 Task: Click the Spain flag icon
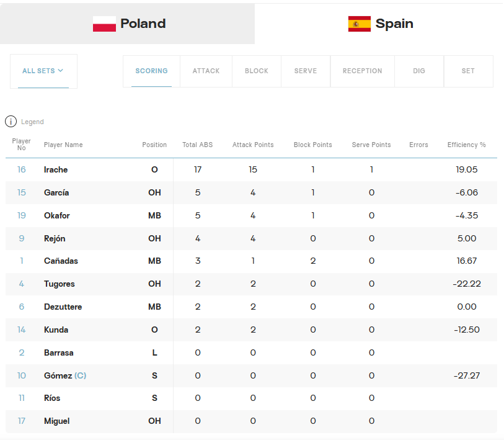coord(360,24)
